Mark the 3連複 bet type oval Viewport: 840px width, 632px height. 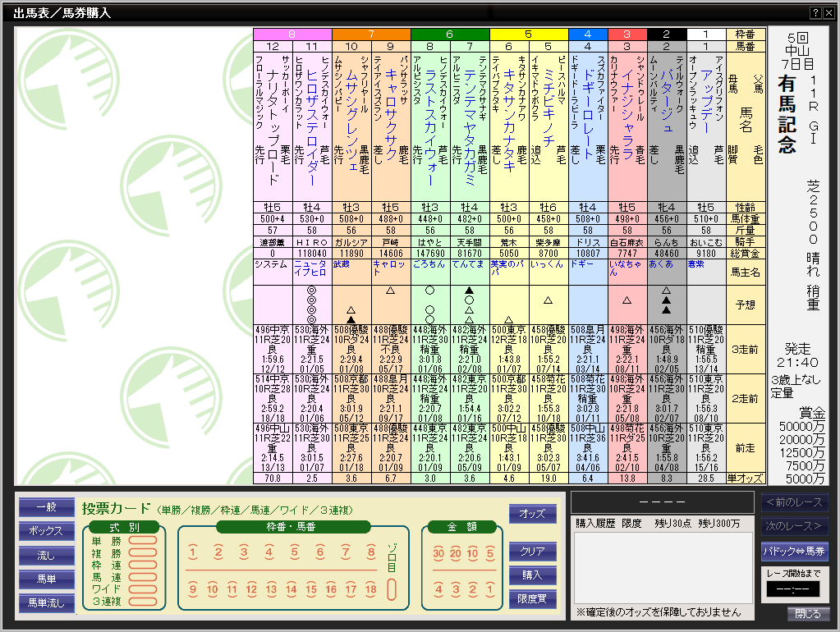tap(142, 600)
